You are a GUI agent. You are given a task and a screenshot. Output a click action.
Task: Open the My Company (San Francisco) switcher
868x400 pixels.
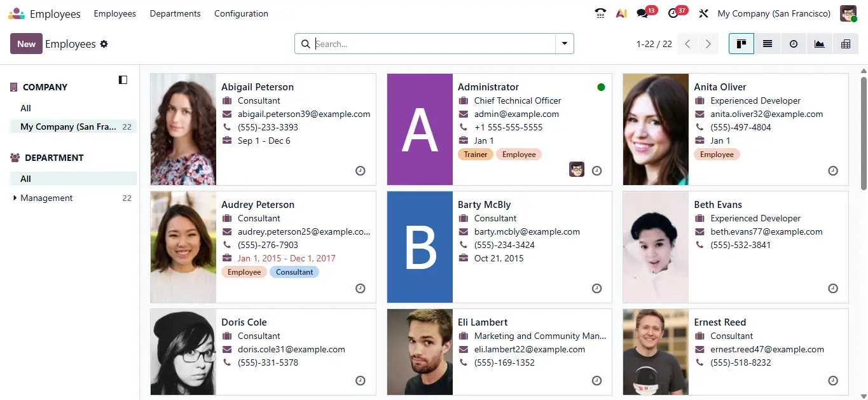point(774,13)
